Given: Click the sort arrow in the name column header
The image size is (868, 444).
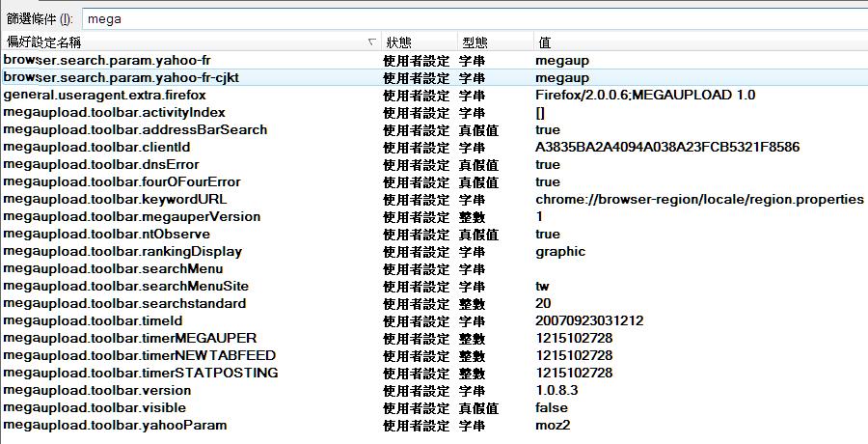Looking at the screenshot, I should point(372,42).
